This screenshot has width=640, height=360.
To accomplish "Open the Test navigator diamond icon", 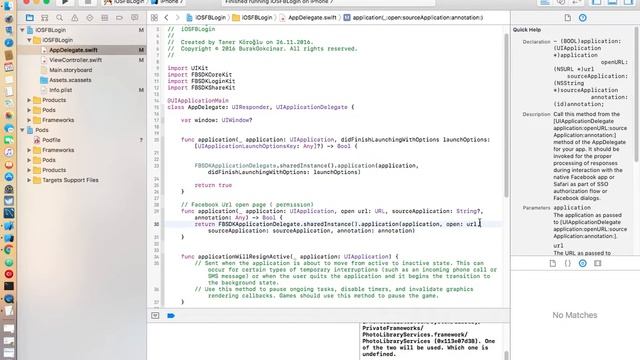I will [90, 18].
